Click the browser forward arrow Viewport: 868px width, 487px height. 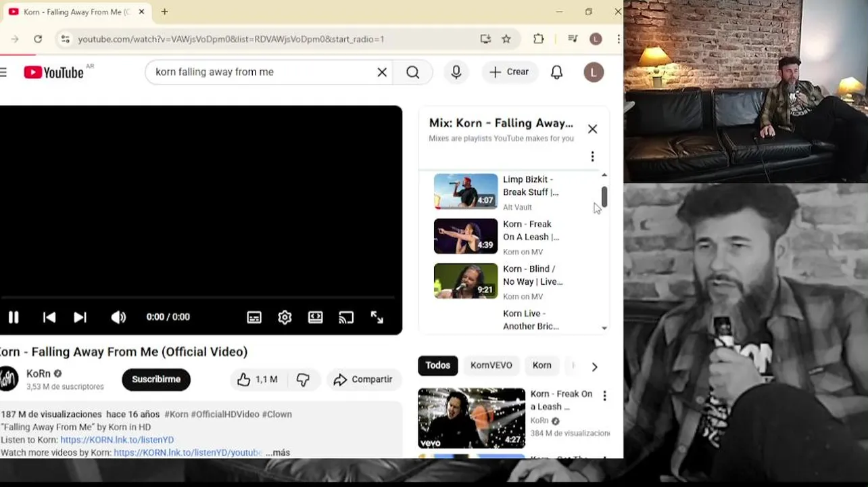pyautogui.click(x=14, y=39)
